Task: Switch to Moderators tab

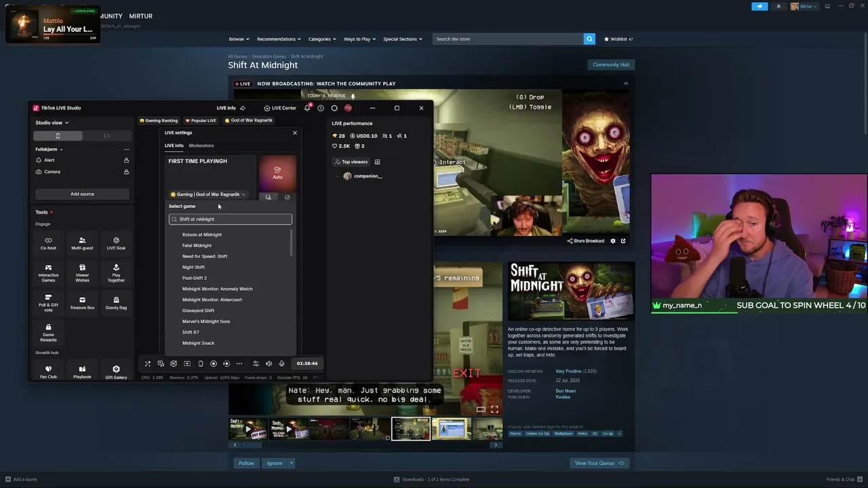Action: point(201,146)
